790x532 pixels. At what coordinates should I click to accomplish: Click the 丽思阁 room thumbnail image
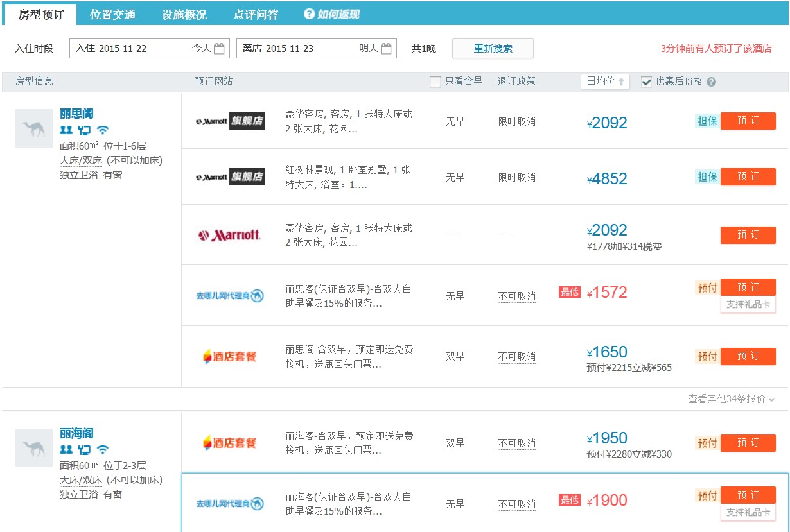[34, 128]
